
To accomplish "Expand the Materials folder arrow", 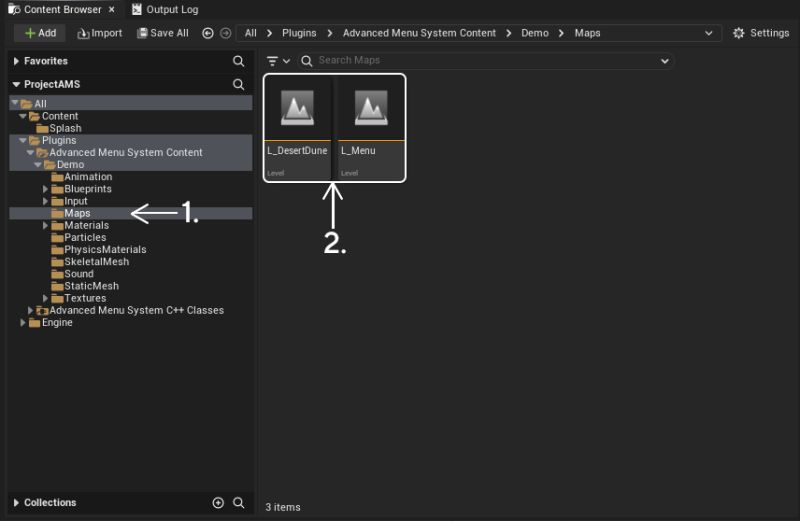I will [45, 225].
